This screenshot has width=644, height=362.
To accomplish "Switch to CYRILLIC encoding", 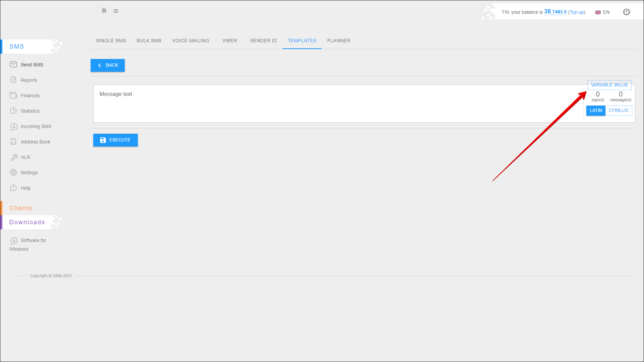I will click(619, 111).
